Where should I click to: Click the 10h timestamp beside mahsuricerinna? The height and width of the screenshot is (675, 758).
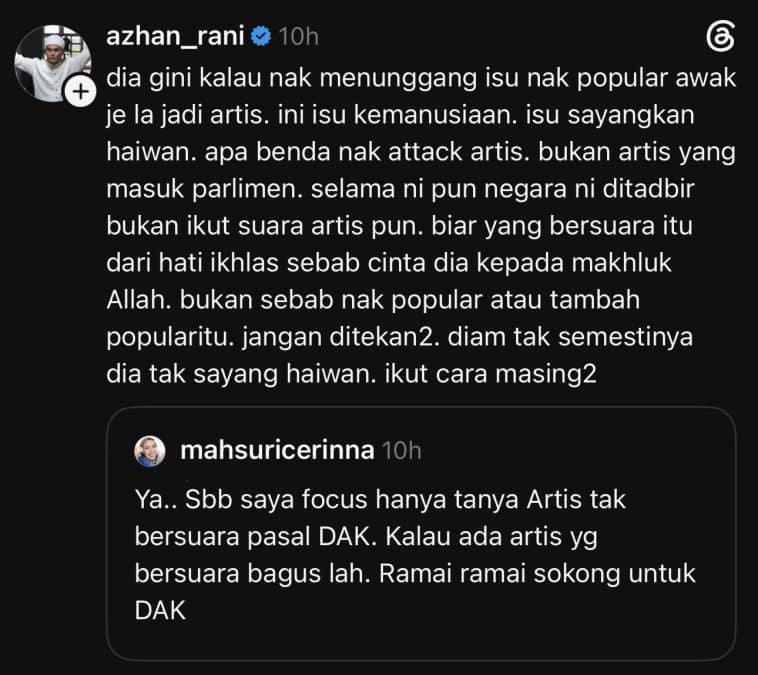pos(402,451)
